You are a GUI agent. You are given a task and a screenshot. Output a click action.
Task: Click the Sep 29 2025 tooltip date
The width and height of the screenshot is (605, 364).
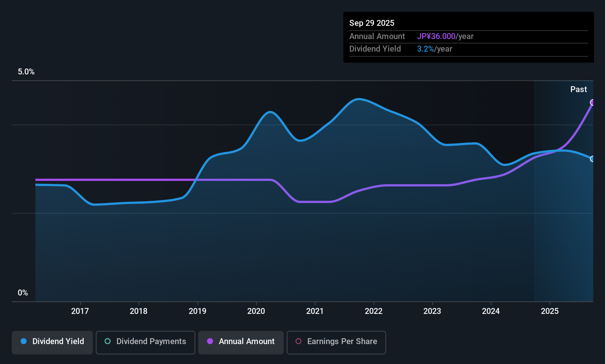[x=372, y=23]
